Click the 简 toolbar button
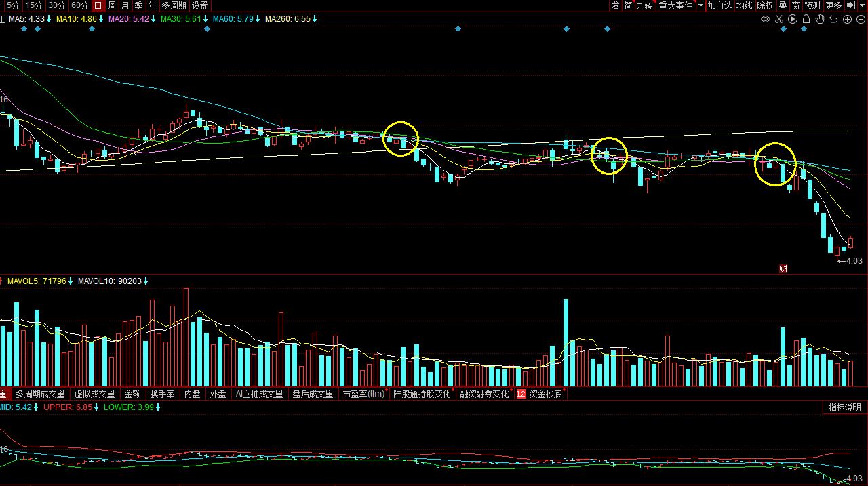Image resolution: width=868 pixels, height=486 pixels. [x=629, y=5]
